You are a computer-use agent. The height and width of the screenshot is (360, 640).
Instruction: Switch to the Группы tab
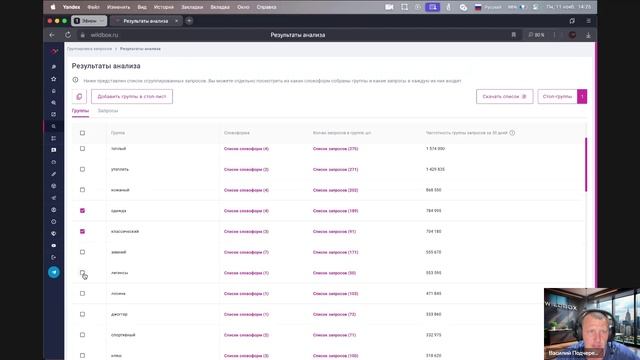click(80, 111)
